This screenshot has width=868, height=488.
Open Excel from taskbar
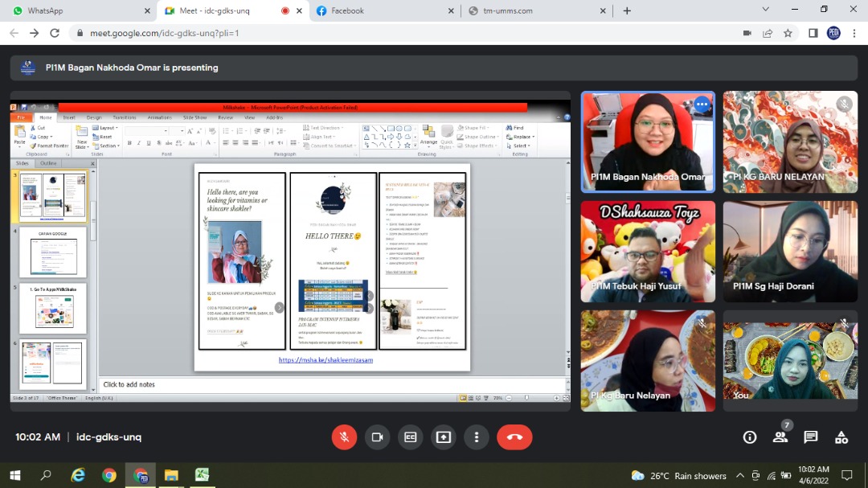pyautogui.click(x=202, y=475)
